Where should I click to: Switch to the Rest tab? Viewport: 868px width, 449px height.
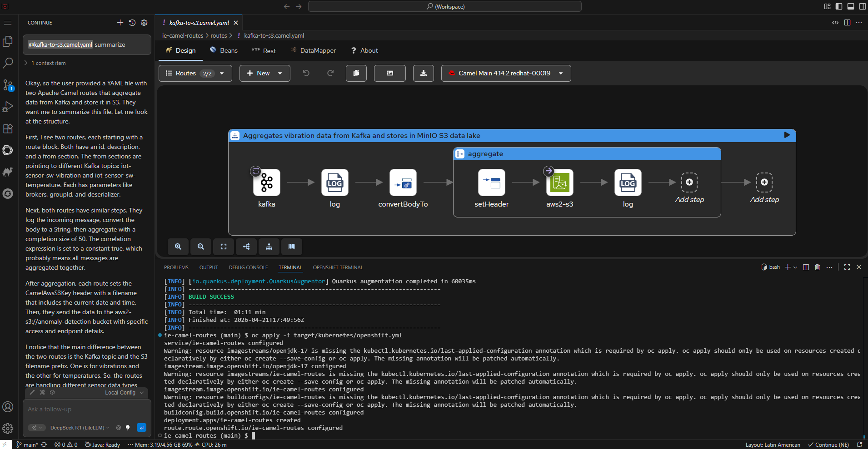[264, 50]
